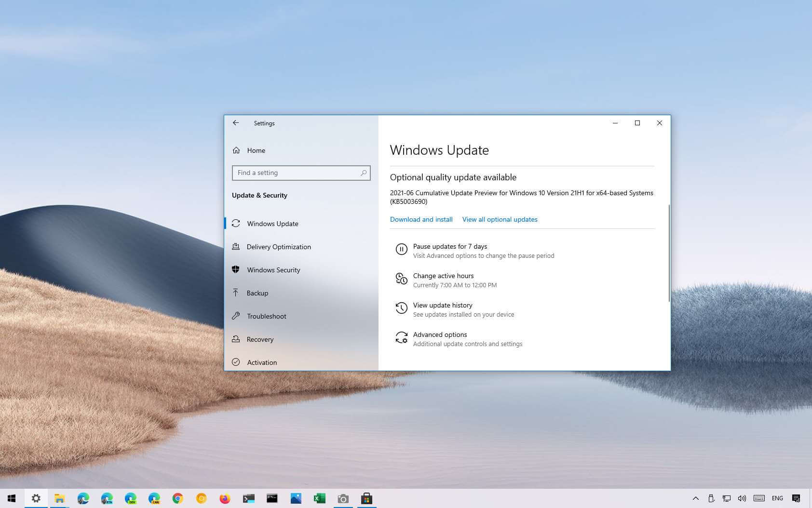Click the Advanced options gear icon

pos(402,338)
